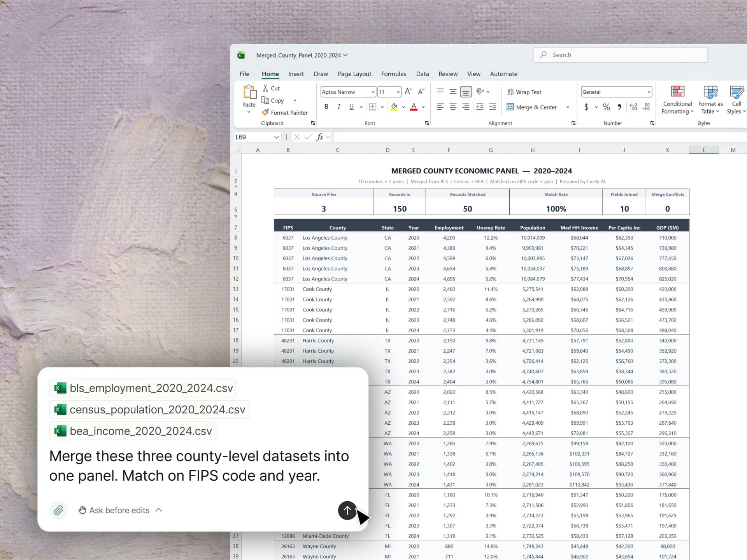Open the Data ribbon tab
Image resolution: width=747 pixels, height=560 pixels.
point(423,74)
